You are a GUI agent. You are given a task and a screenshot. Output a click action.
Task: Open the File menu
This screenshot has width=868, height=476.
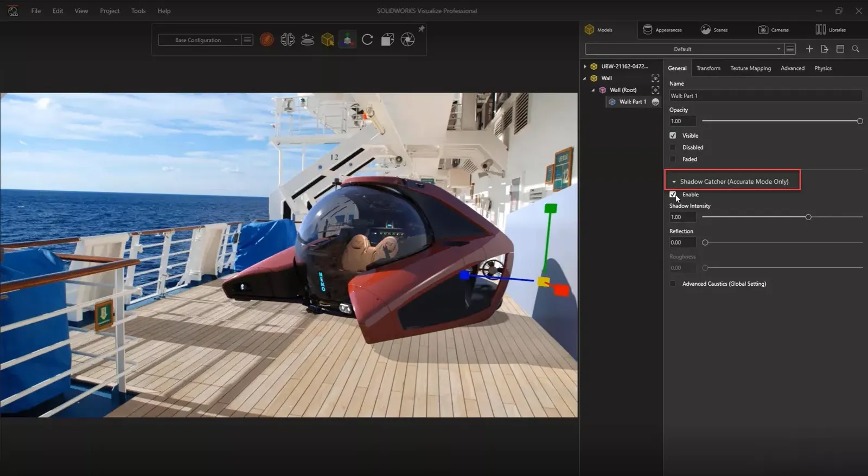pyautogui.click(x=36, y=11)
